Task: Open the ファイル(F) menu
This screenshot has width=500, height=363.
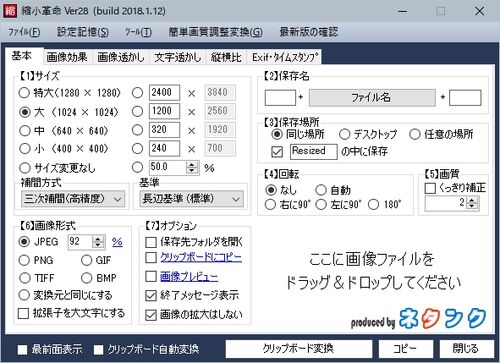Action: point(24,32)
